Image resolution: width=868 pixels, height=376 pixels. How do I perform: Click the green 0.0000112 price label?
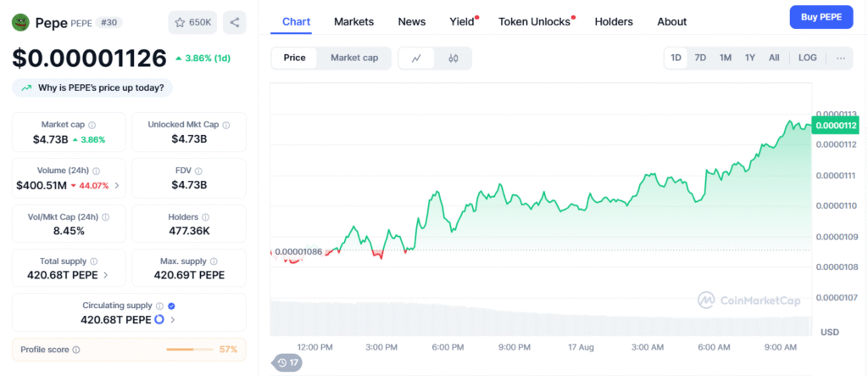click(x=835, y=126)
